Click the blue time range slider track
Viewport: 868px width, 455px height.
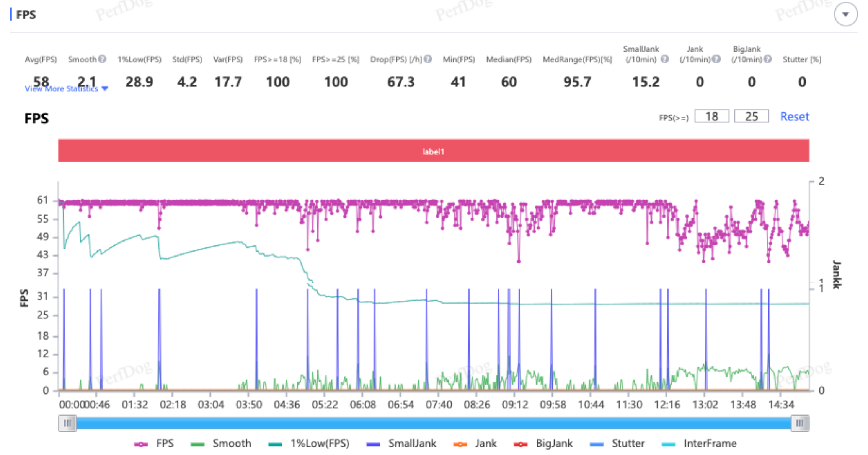[x=434, y=423]
